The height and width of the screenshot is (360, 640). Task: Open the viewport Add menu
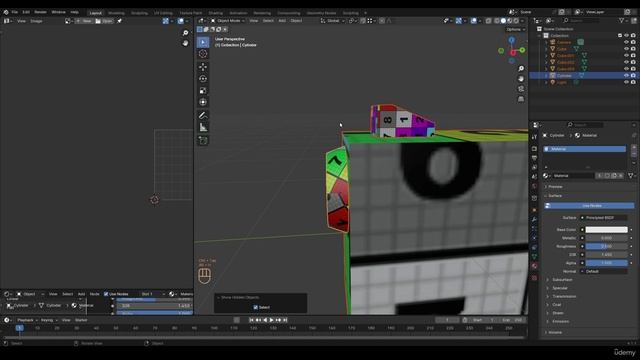(282, 21)
